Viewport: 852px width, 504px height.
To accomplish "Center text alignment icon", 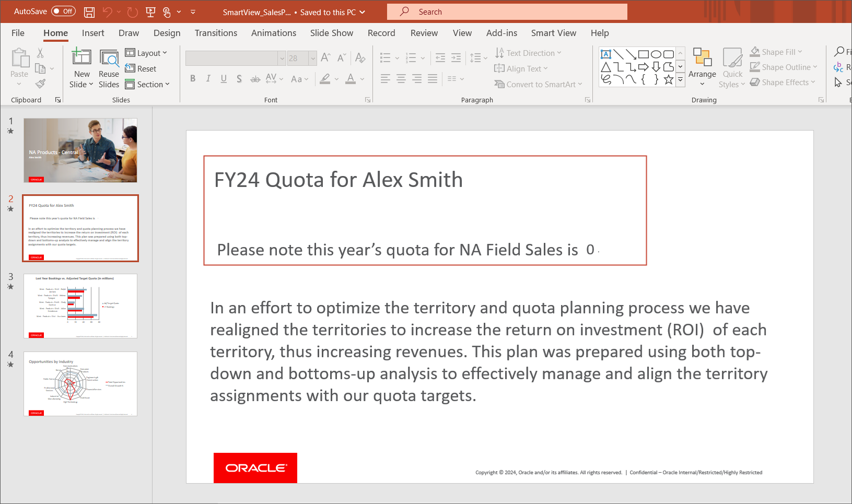I will click(x=401, y=79).
